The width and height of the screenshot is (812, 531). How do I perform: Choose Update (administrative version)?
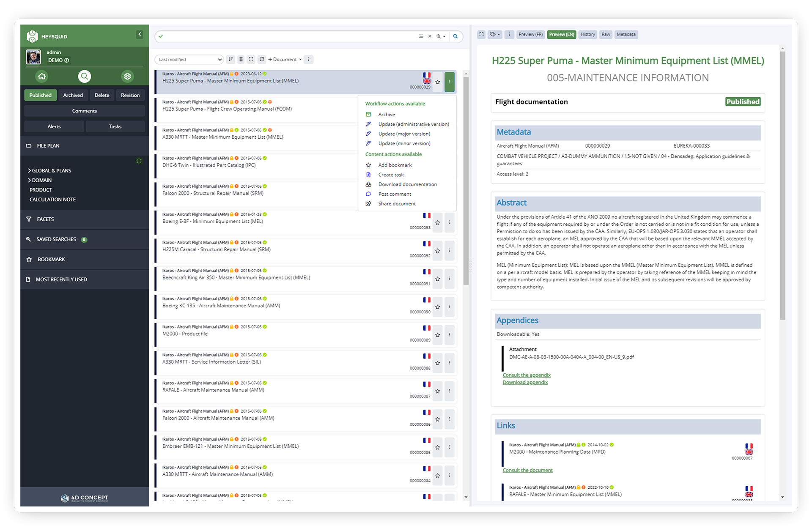pos(414,124)
